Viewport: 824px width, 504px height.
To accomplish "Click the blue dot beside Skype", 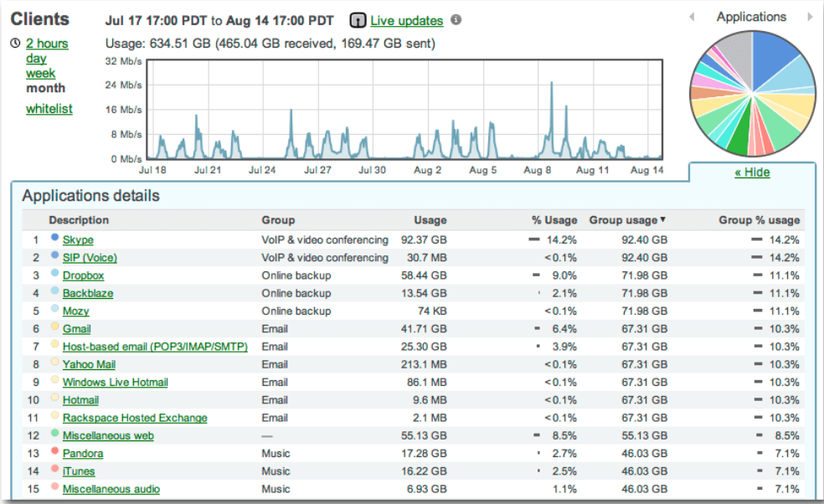I will click(x=54, y=237).
